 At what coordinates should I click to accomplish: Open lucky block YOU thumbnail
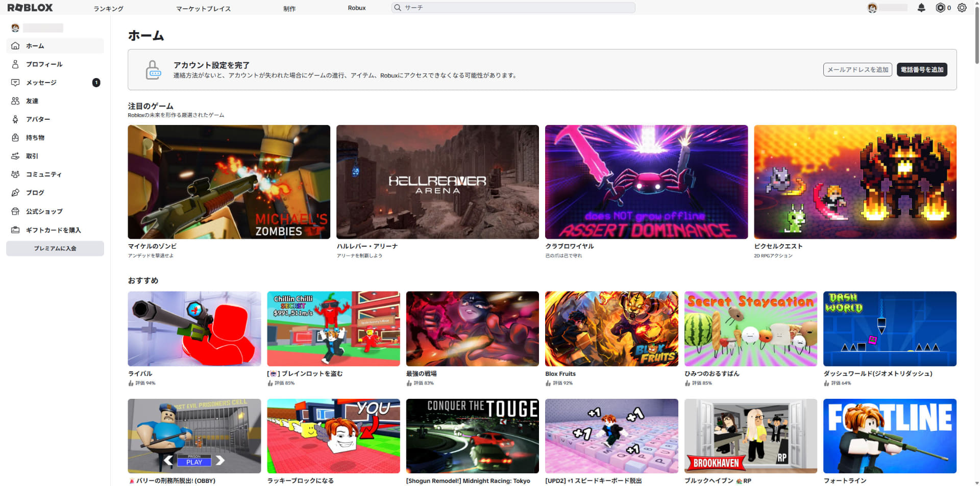coord(333,436)
